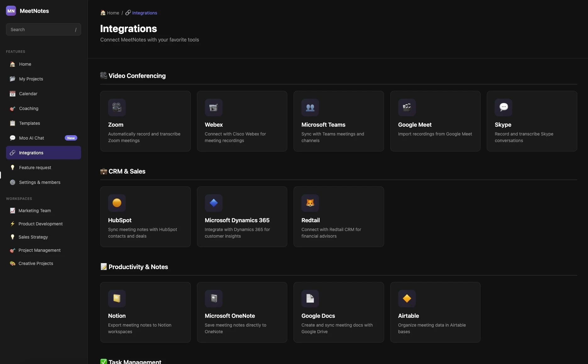Select the Microsoft Teams integration title
Image resolution: width=588 pixels, height=364 pixels.
coord(323,125)
